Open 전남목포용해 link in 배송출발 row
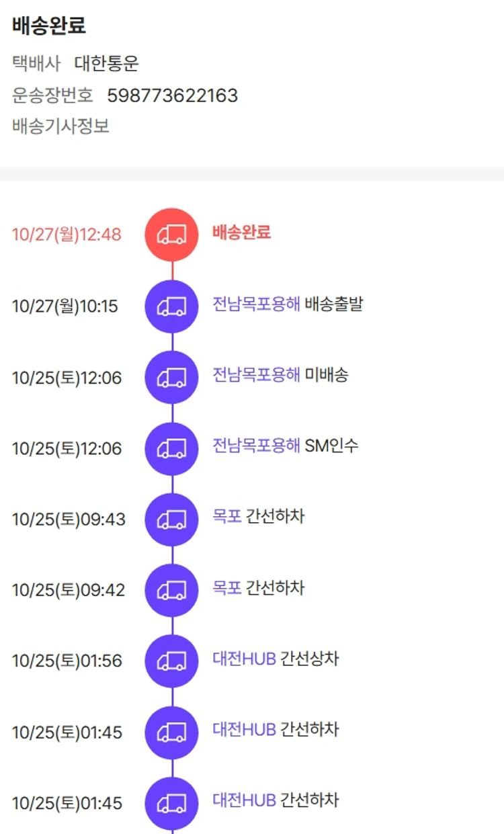This screenshot has width=504, height=834. coord(256,304)
